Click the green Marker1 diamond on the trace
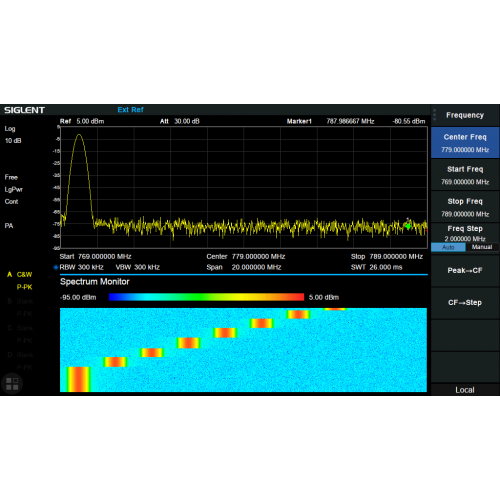 point(408,226)
